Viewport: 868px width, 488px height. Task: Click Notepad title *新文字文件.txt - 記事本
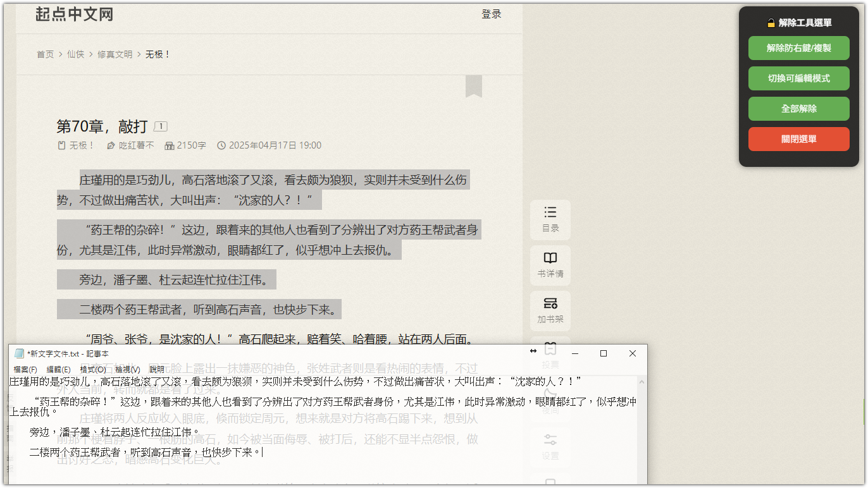click(x=68, y=353)
